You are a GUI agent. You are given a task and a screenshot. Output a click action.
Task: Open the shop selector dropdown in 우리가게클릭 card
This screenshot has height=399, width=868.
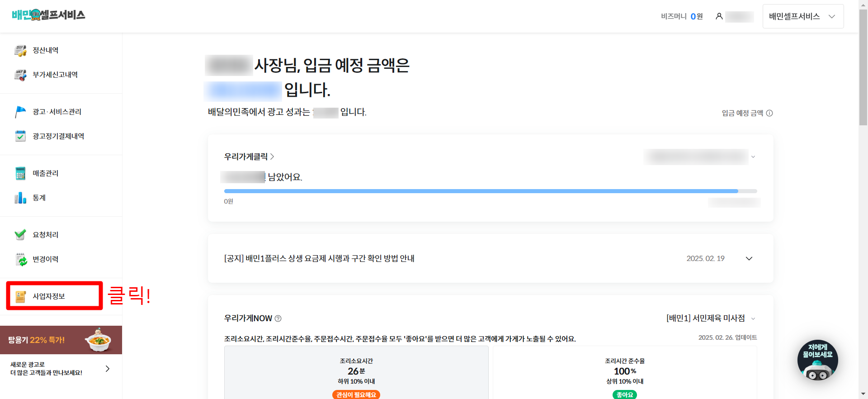pyautogui.click(x=700, y=157)
